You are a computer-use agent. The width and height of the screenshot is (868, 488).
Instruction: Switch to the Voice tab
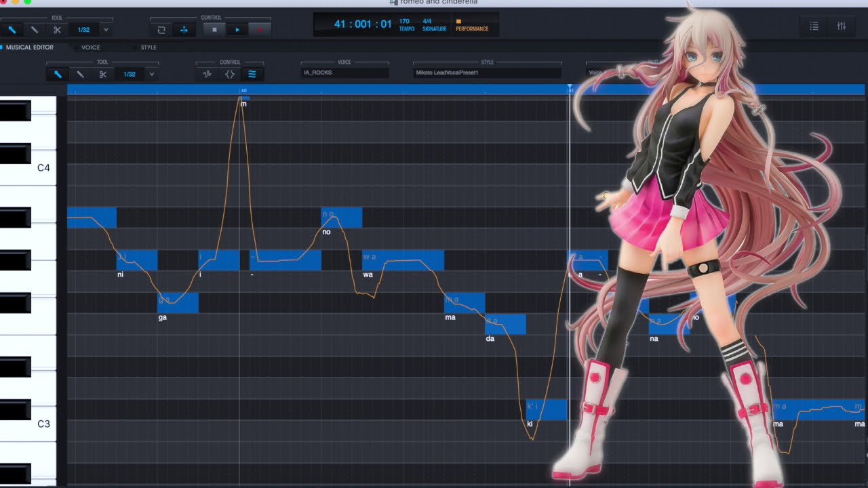(90, 47)
